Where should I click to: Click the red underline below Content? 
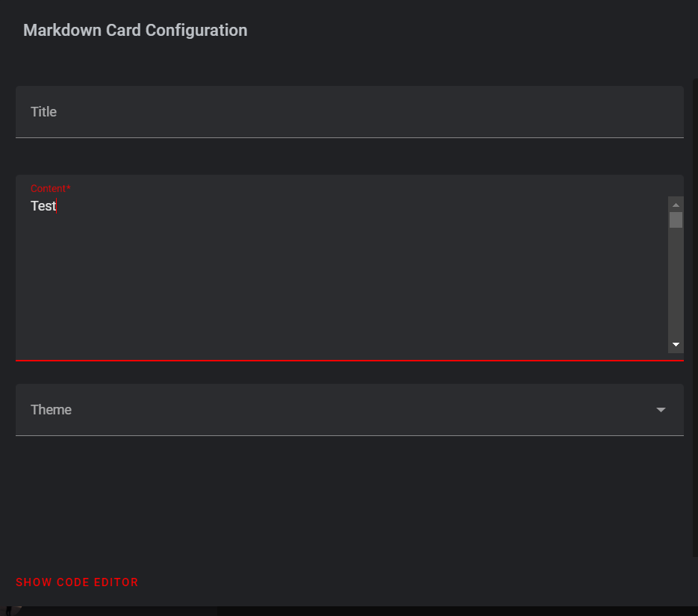(x=349, y=361)
